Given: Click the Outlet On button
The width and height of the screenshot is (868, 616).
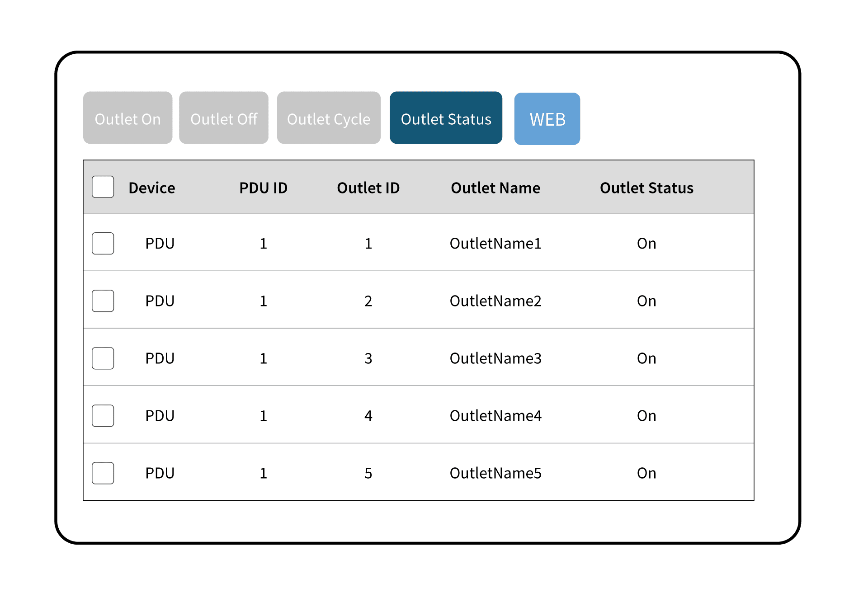Looking at the screenshot, I should (x=127, y=118).
